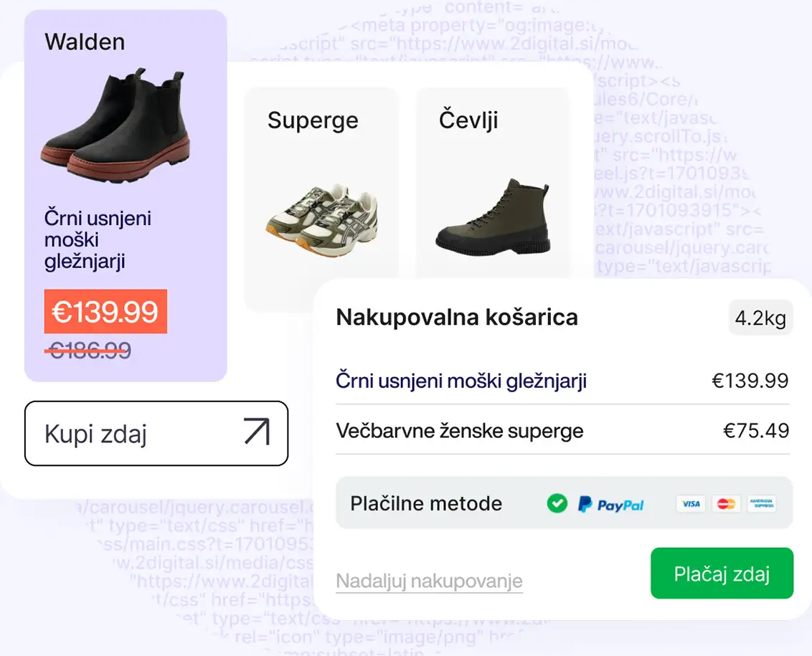Click the 4.2kg weight badge
The height and width of the screenshot is (656, 812).
tap(760, 318)
